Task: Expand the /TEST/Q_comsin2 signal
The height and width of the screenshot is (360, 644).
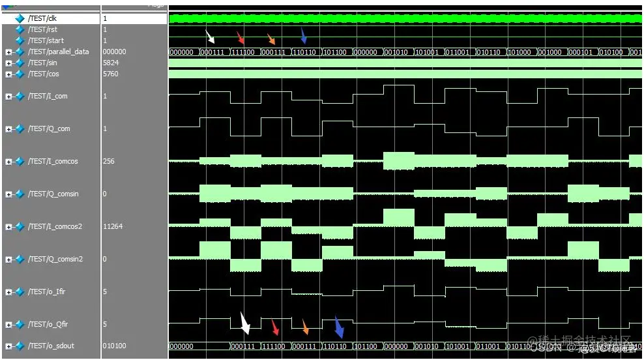Action: 8,260
